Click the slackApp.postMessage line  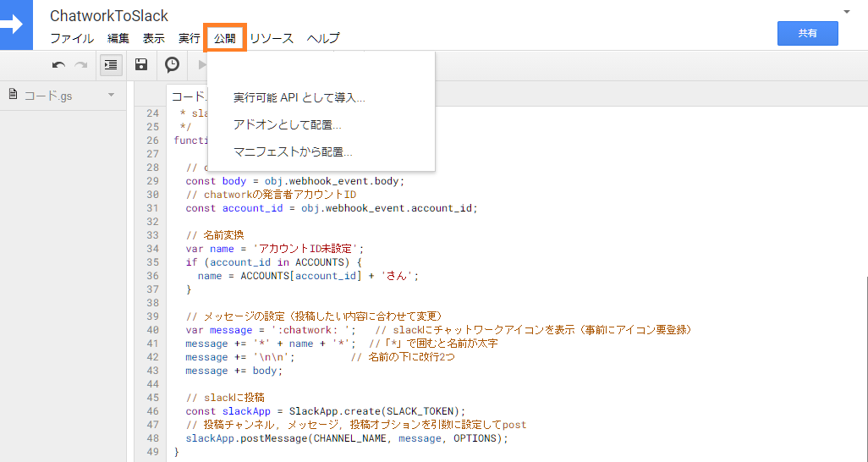click(347, 438)
